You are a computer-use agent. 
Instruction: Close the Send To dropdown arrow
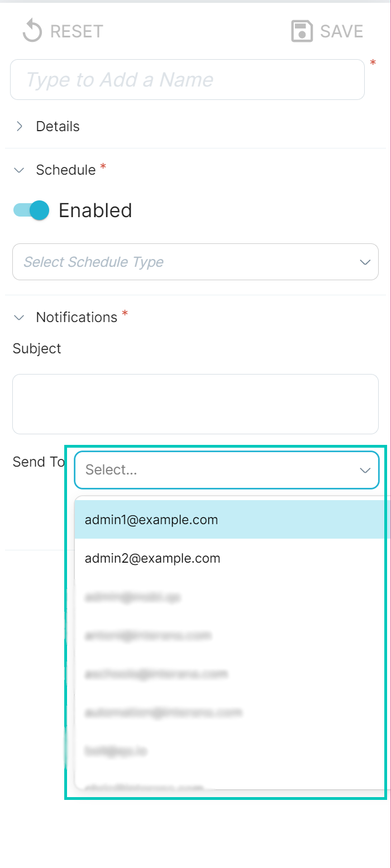365,471
